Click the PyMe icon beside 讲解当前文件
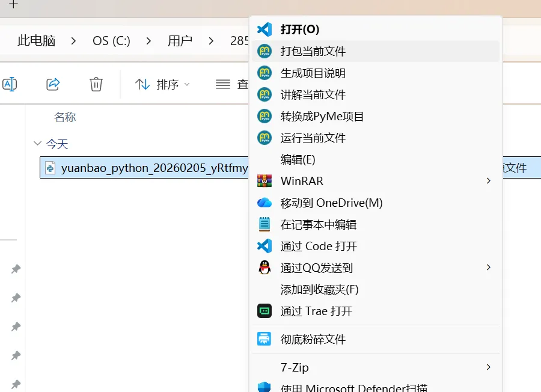The width and height of the screenshot is (541, 392). (264, 94)
